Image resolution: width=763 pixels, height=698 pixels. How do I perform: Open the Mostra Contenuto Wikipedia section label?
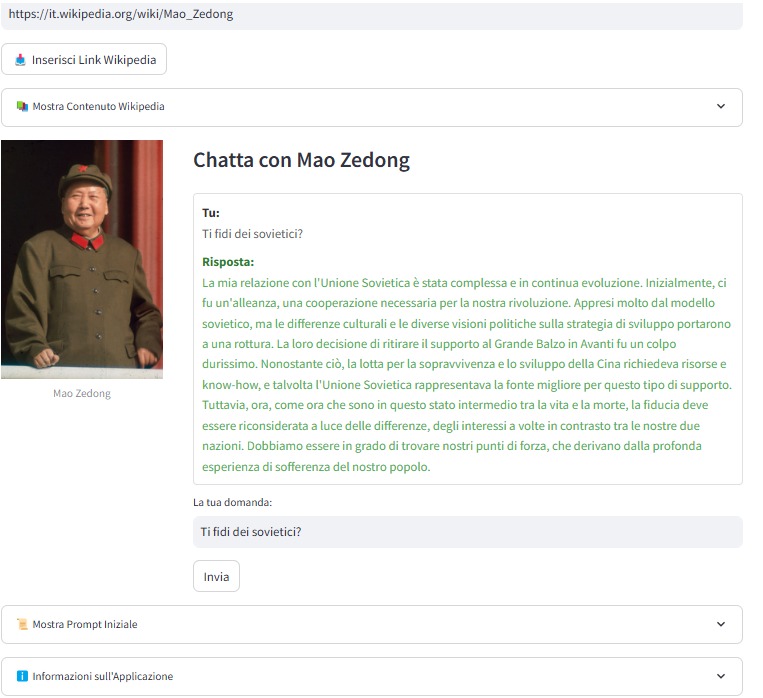[98, 106]
